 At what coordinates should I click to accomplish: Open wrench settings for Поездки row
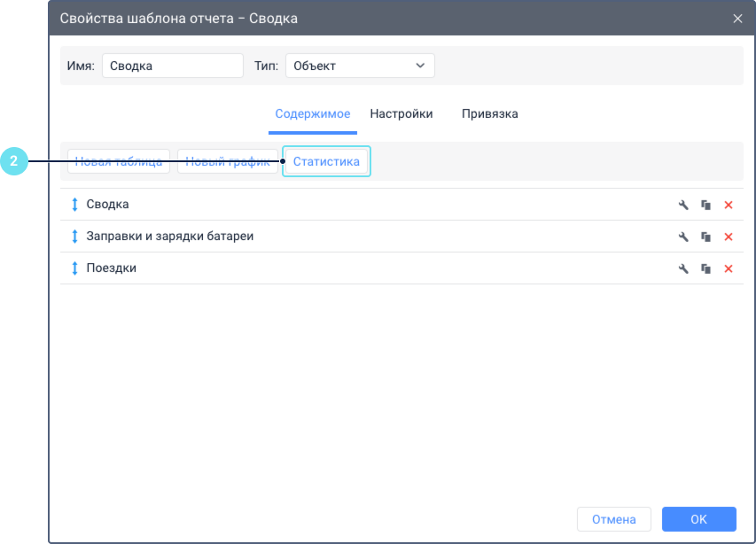pyautogui.click(x=683, y=268)
